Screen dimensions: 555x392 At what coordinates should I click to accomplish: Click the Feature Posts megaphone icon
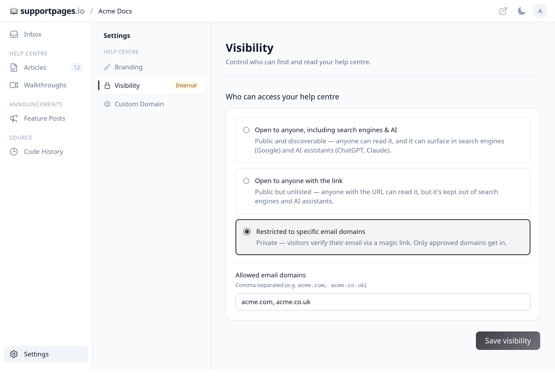pos(14,119)
